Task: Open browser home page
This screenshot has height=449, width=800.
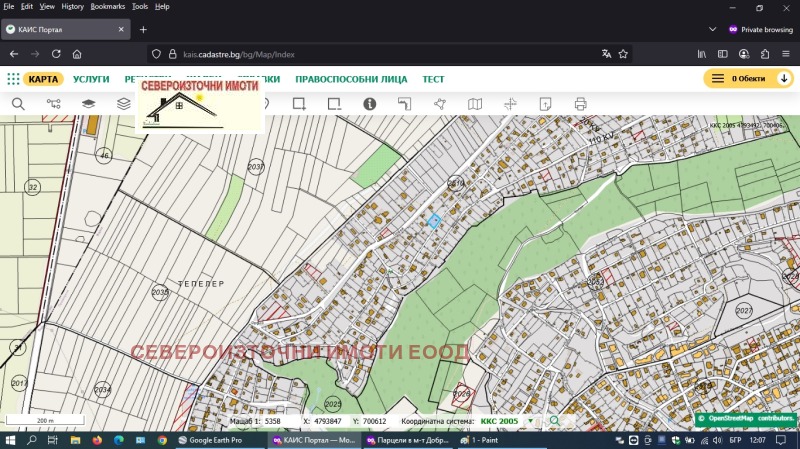Action: 77,54
